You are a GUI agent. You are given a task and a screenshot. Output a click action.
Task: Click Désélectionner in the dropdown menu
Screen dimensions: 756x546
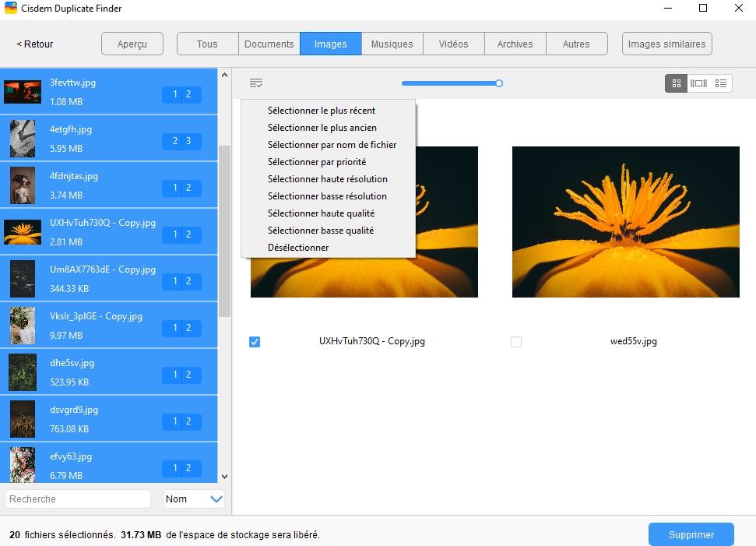tap(297, 248)
